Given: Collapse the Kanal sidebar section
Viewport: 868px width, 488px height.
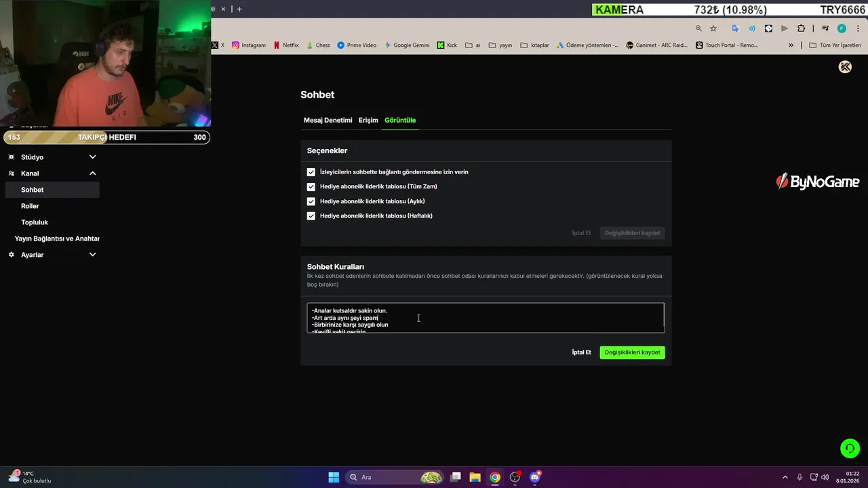Looking at the screenshot, I should coord(92,174).
